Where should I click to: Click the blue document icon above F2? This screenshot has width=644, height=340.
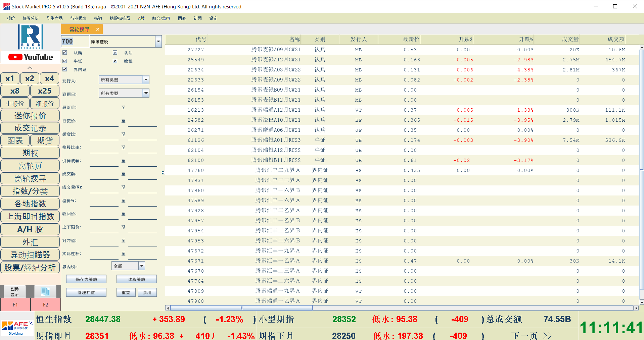click(x=45, y=291)
